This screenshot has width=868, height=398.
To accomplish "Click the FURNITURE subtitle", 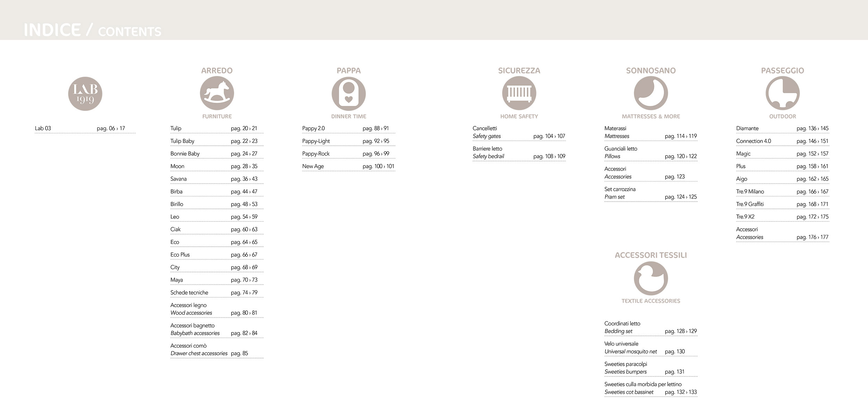I will (x=217, y=116).
